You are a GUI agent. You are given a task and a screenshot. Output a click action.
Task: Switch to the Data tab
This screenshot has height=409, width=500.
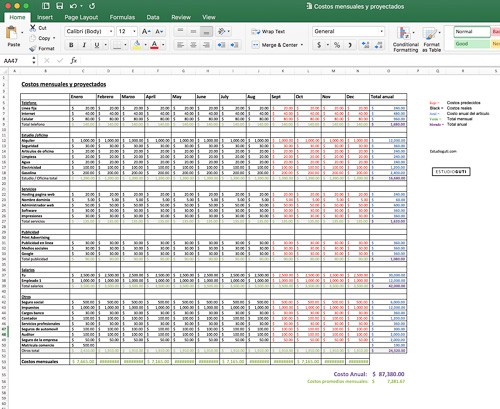[x=153, y=17]
